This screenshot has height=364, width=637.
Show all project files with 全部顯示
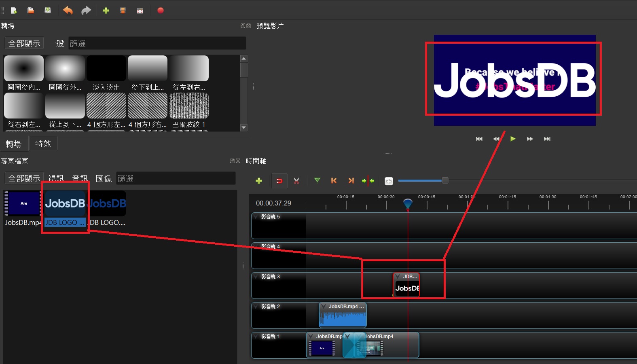tap(24, 178)
